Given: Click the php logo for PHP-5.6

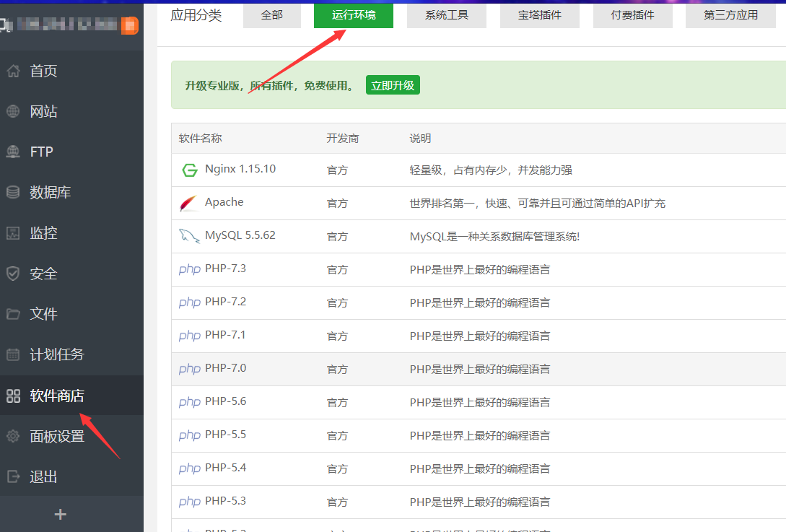Looking at the screenshot, I should click(190, 401).
